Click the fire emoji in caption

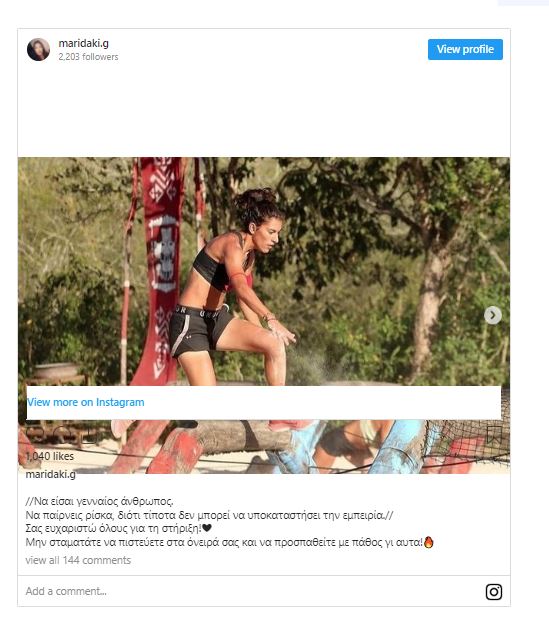[x=428, y=542]
